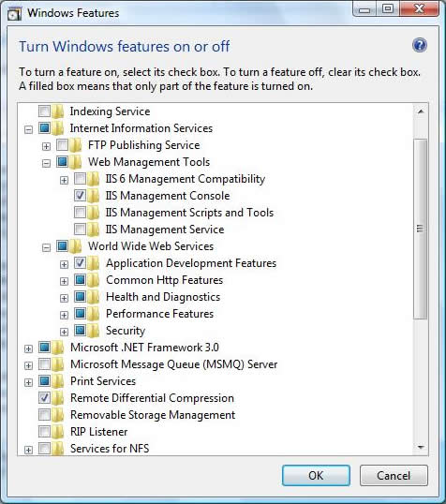Click folder icon next to IIS Management Console
446x504 pixels.
coord(94,196)
